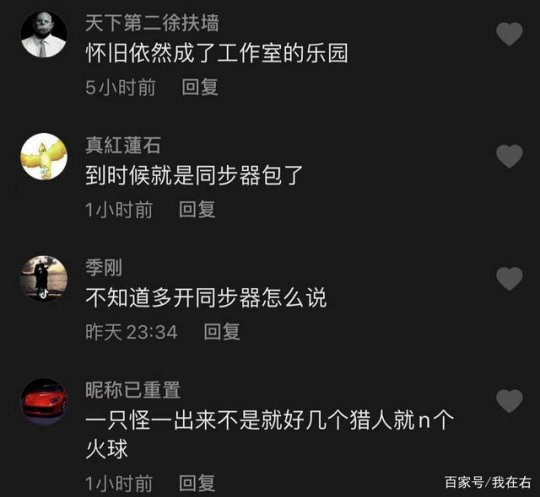Open 天下第二徐扶墙's profile avatar
This screenshot has height=497, width=540.
44,34
